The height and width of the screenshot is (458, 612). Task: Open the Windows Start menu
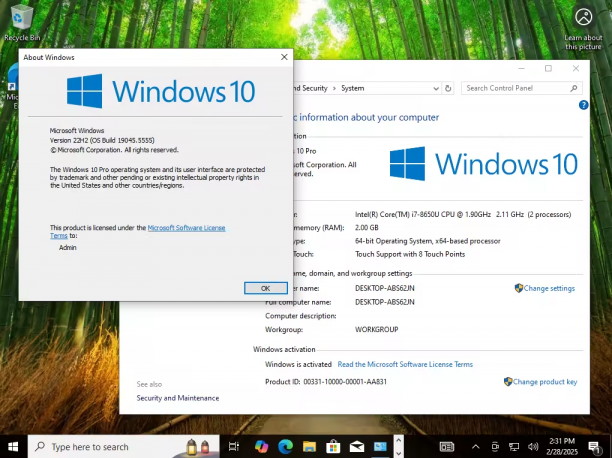pos(12,447)
